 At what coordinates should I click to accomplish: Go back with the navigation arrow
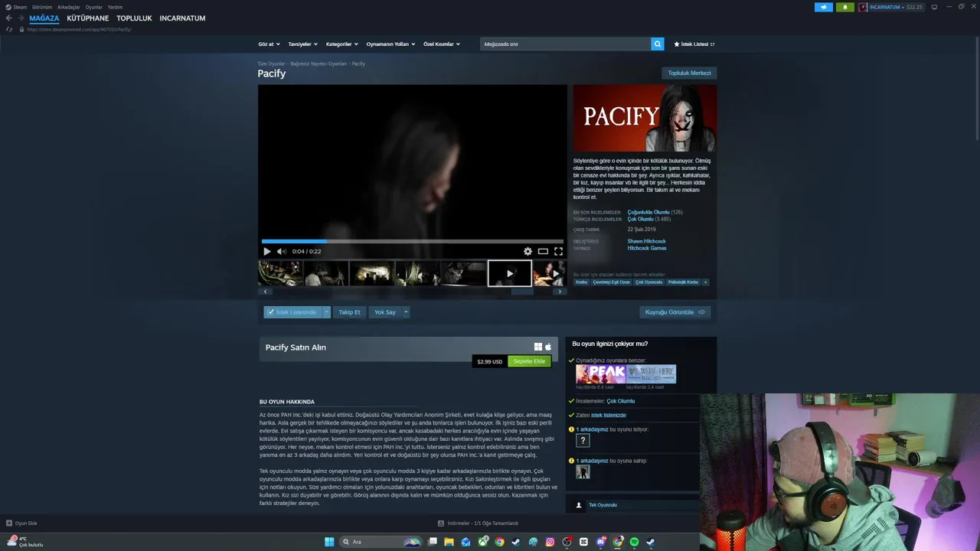click(x=8, y=18)
